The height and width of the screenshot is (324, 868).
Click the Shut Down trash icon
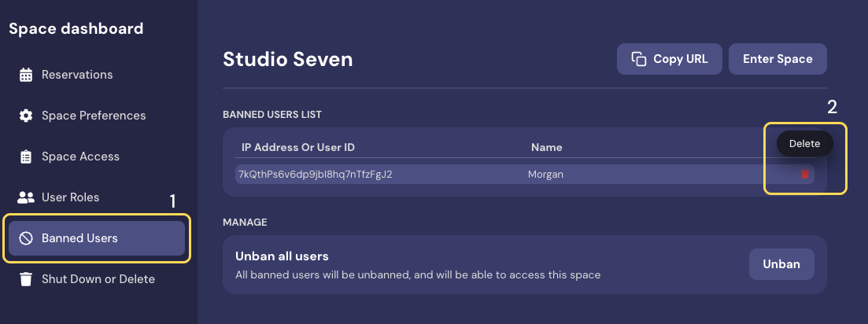pos(26,279)
